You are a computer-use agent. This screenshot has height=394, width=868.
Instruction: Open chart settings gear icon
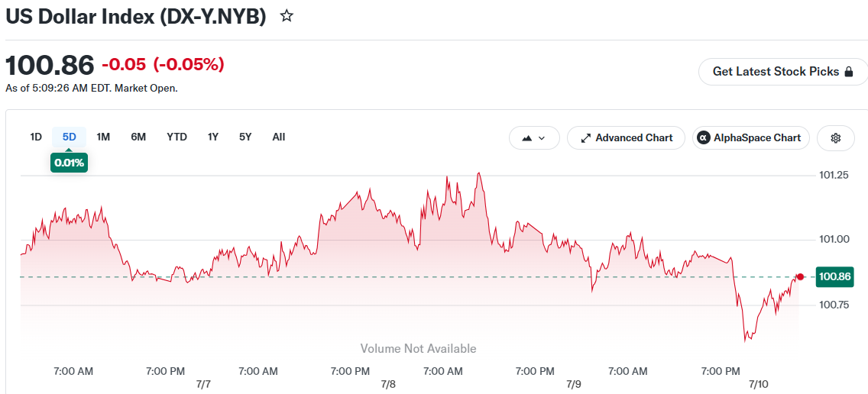tap(836, 137)
